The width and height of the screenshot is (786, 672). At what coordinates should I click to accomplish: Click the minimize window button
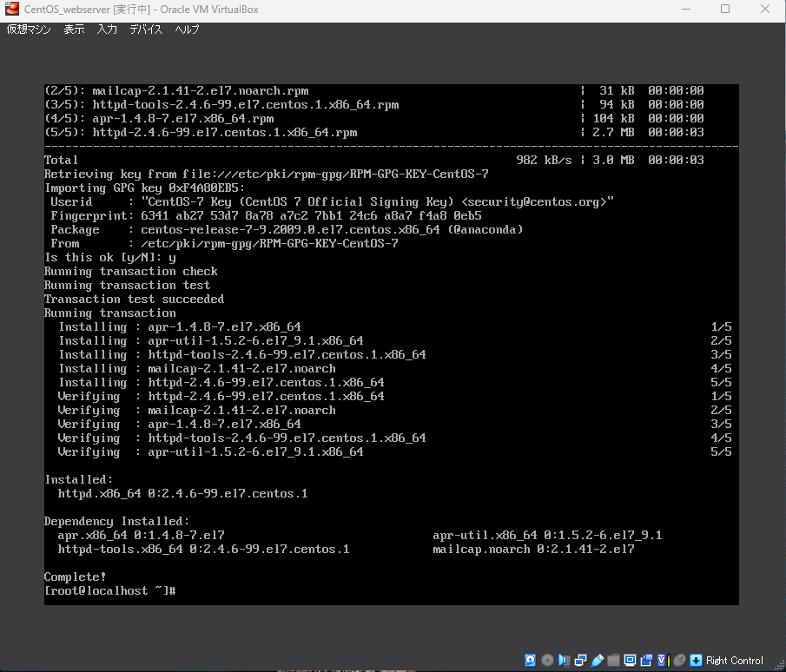click(x=685, y=10)
